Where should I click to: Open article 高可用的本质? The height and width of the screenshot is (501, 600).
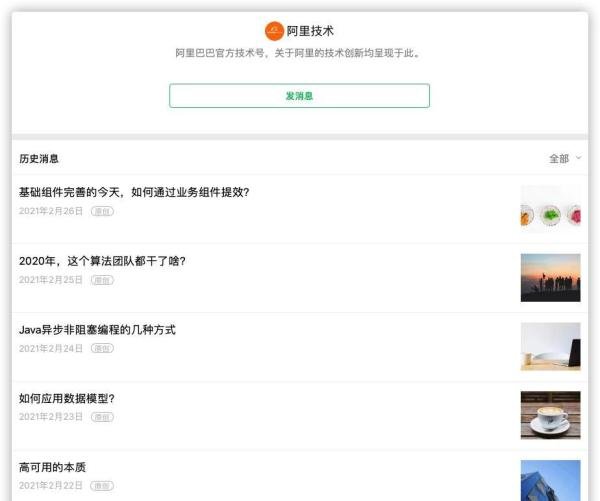(x=52, y=467)
